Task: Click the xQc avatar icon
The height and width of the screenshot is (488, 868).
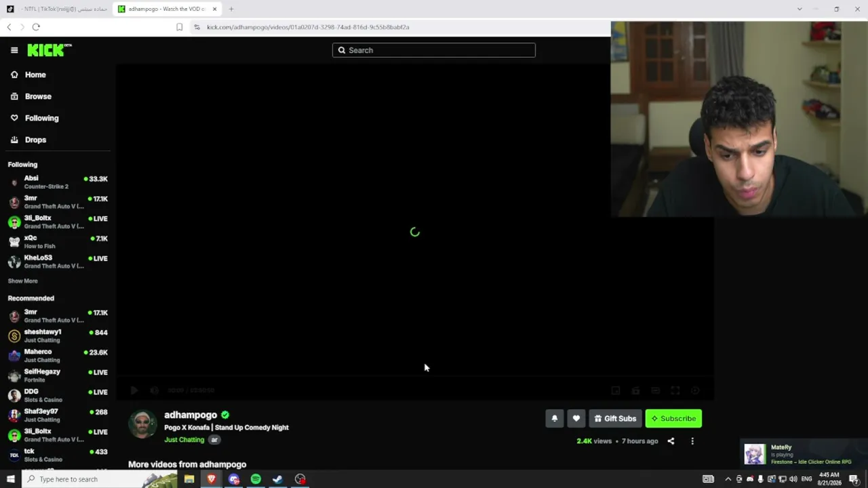Action: pyautogui.click(x=14, y=242)
